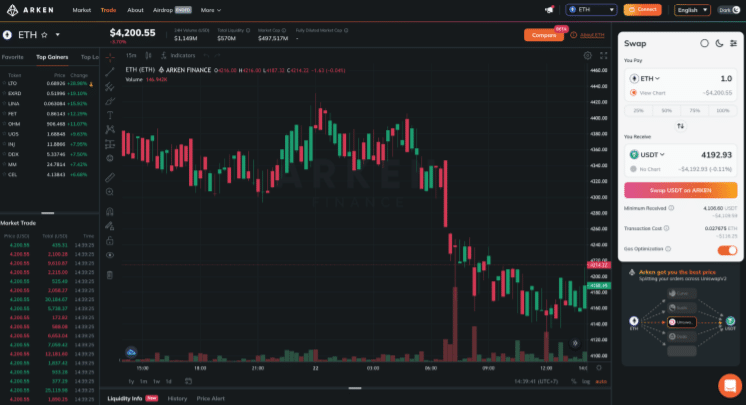The image size is (746, 405).
Task: Expand the ETH token selector arrow
Action: [x=58, y=35]
